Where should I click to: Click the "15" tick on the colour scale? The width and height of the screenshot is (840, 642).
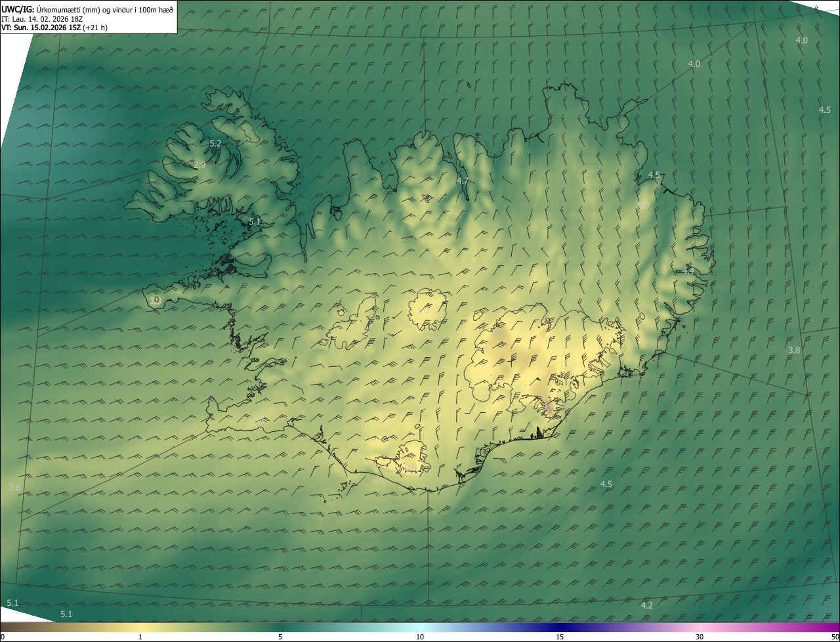coord(560,637)
